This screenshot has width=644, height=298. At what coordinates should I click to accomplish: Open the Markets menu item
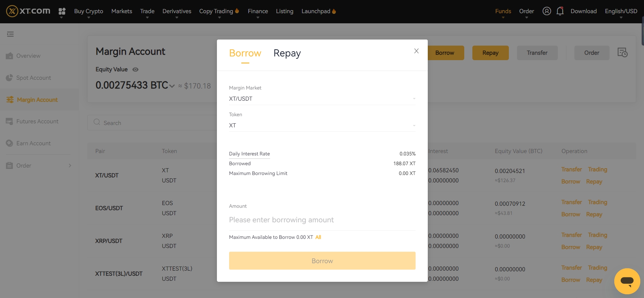point(122,11)
